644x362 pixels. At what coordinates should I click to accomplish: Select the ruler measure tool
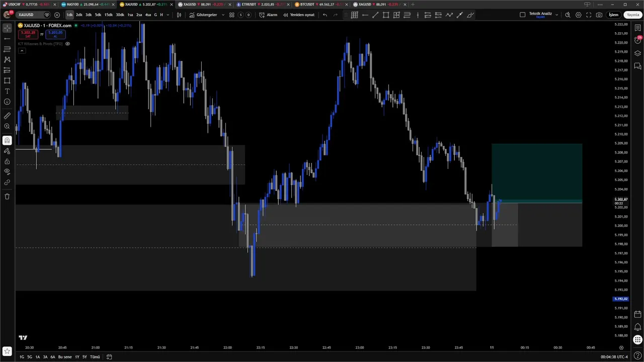point(7,116)
